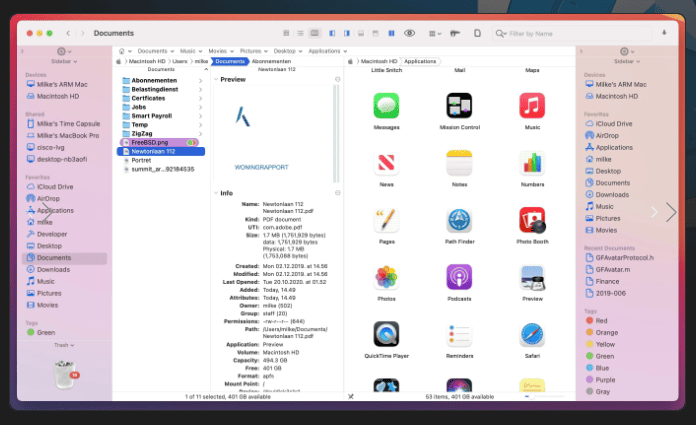Toggle the left sidebar panel
This screenshot has height=425, width=696.
click(332, 33)
